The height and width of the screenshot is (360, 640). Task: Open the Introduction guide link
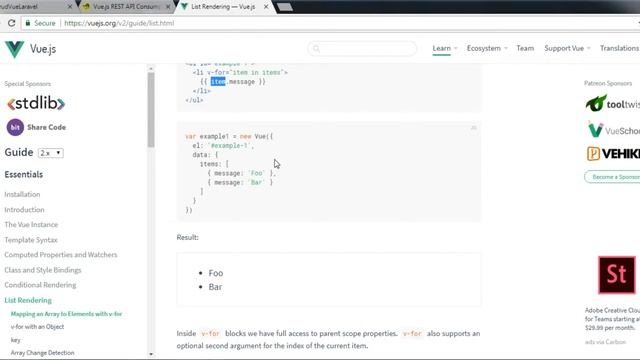point(24,209)
